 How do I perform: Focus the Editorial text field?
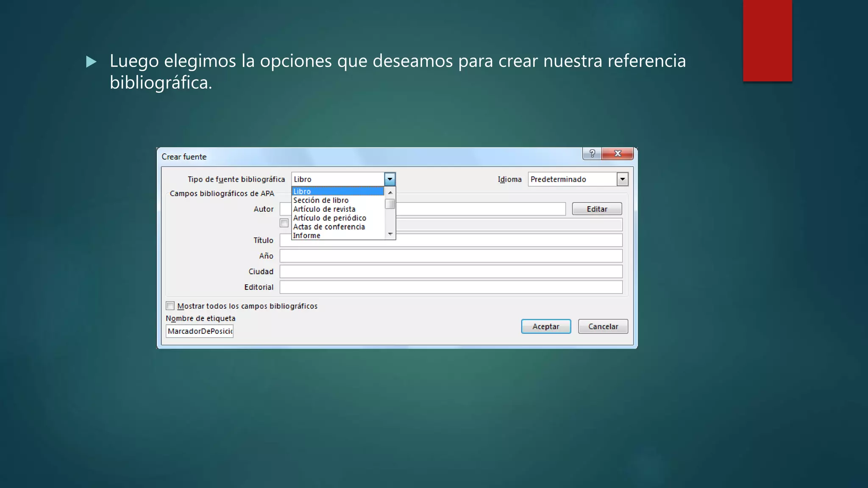pyautogui.click(x=451, y=287)
